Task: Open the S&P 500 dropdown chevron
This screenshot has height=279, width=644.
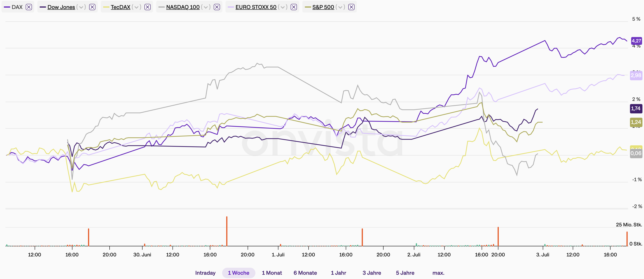Action: pos(340,7)
